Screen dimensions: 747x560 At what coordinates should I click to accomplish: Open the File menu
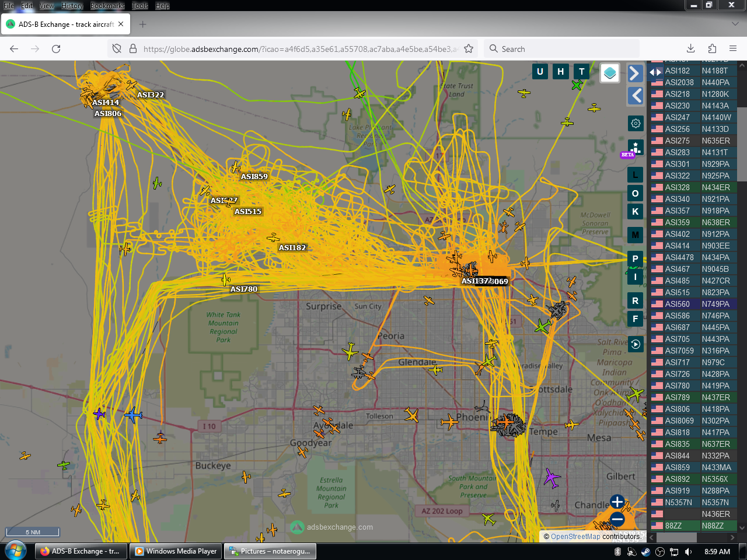(x=9, y=6)
